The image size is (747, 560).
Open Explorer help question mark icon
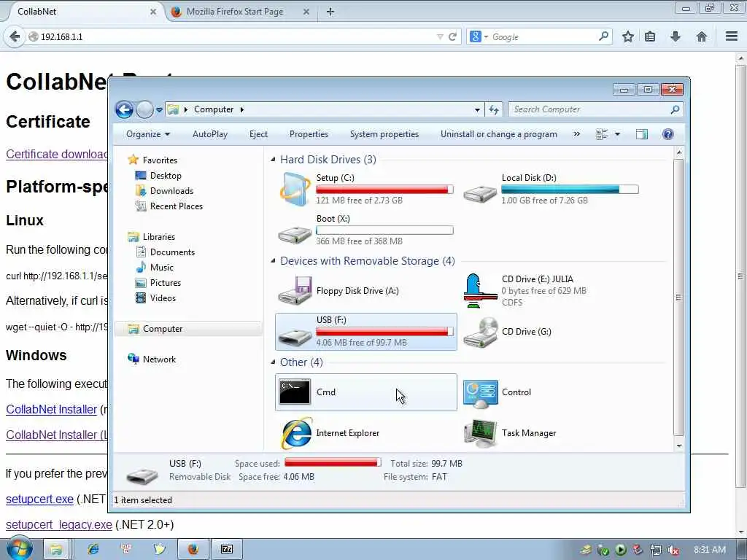pos(668,134)
